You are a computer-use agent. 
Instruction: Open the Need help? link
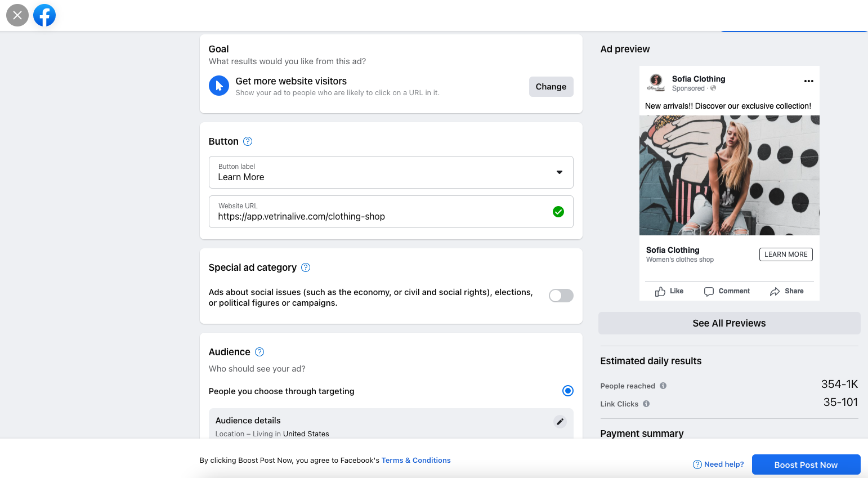(x=718, y=464)
